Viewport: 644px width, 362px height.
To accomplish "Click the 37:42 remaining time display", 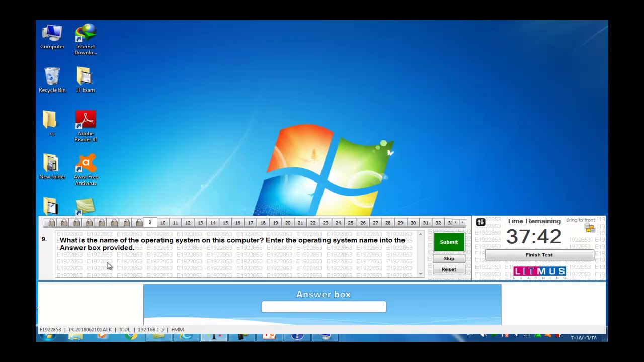I will [533, 237].
